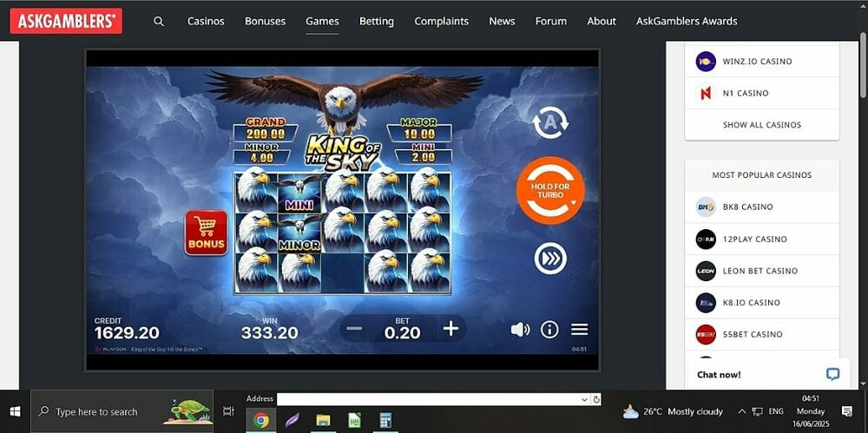
Task: Open the LEON BET CASINO link
Action: tap(760, 271)
